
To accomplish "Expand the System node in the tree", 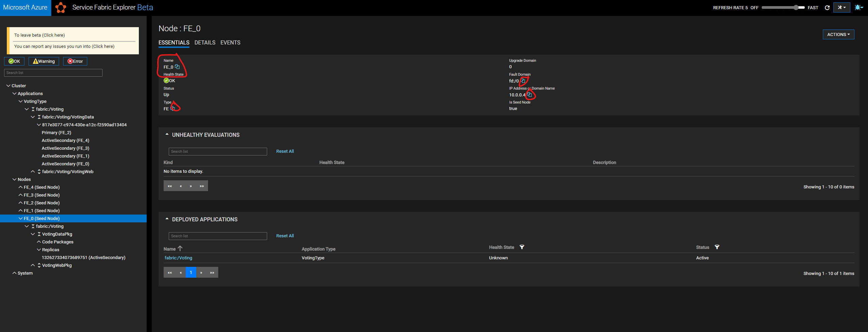I will (x=15, y=273).
